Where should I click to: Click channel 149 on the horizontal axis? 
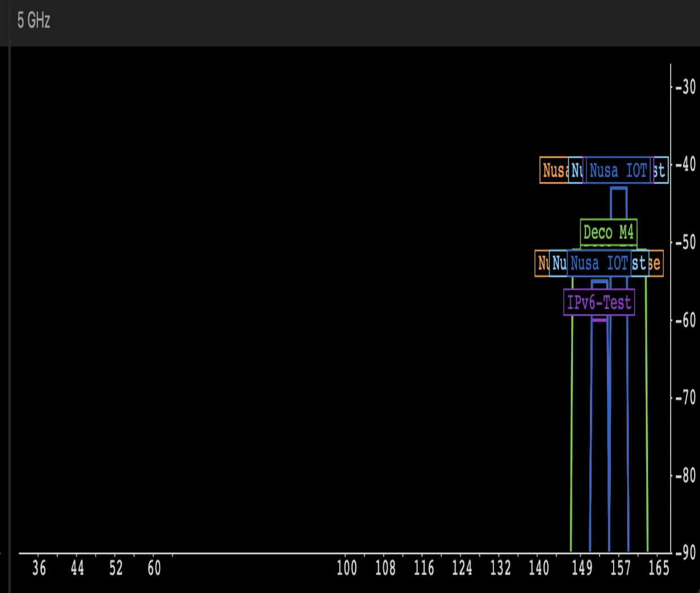click(581, 568)
